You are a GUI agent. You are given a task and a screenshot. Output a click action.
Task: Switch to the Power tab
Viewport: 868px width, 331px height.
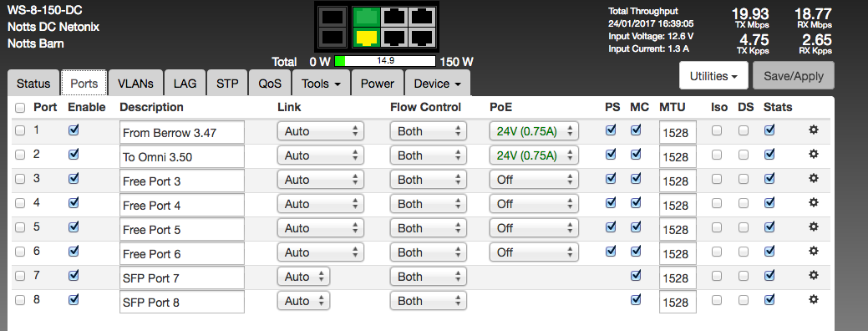378,84
